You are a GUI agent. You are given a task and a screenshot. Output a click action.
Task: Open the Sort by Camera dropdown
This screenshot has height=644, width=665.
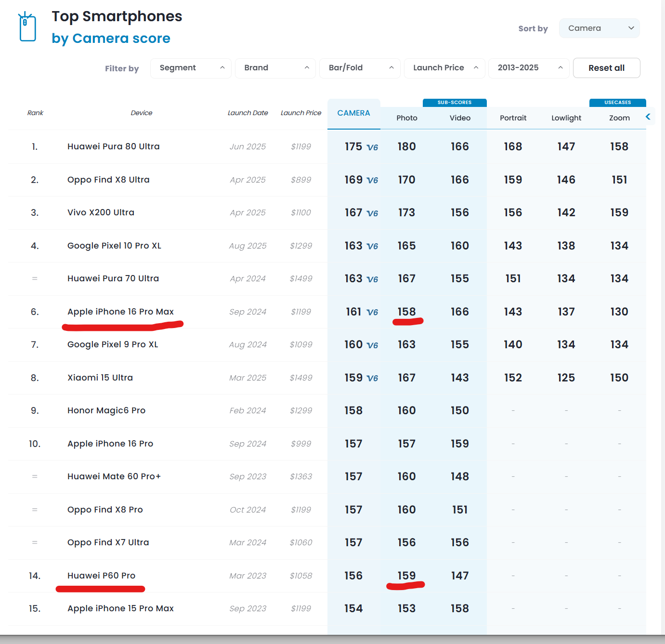pyautogui.click(x=600, y=28)
